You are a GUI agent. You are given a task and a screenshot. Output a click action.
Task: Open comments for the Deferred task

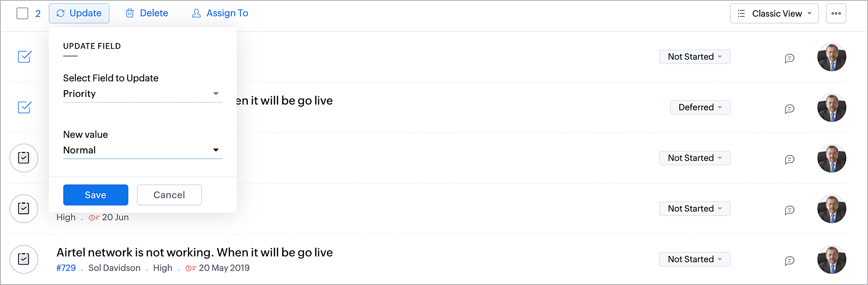point(789,109)
